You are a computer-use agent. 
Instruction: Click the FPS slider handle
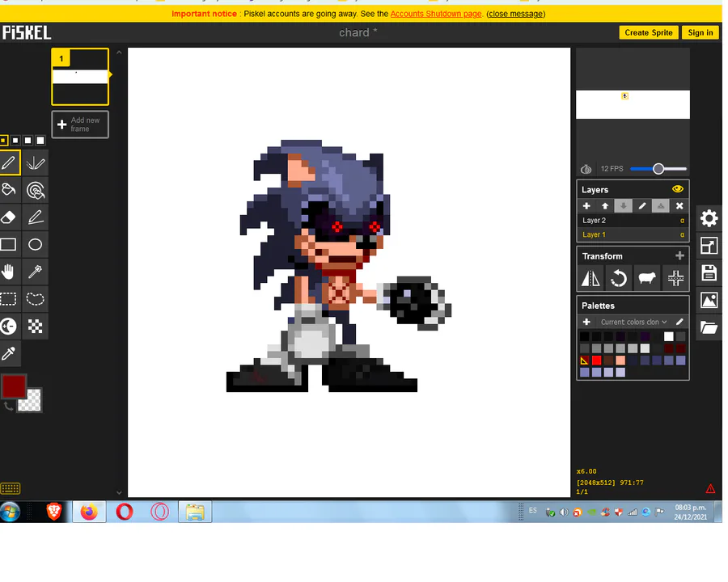coord(658,169)
